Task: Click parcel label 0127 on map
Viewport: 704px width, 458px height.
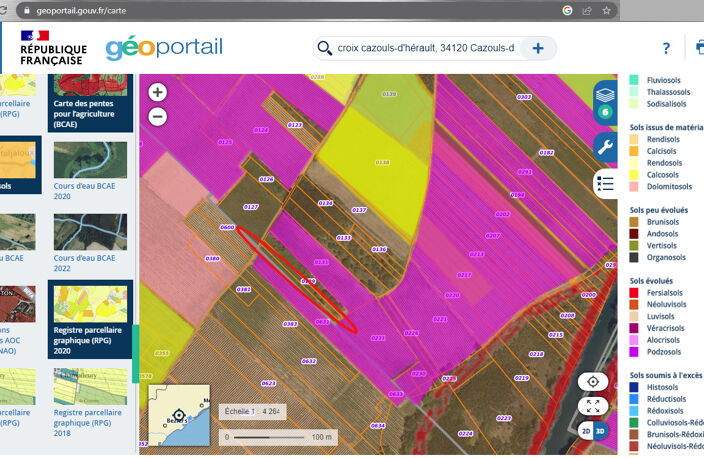Action: [251, 207]
